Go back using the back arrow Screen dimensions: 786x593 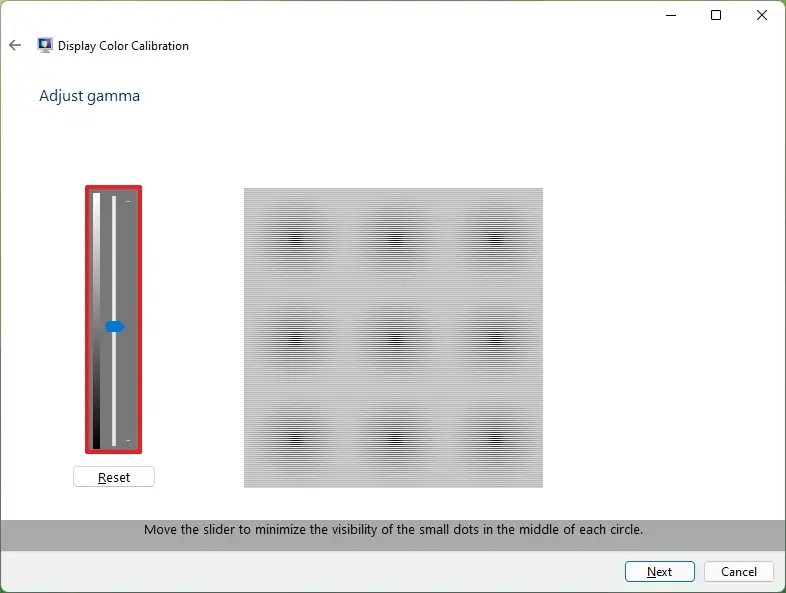(15, 46)
